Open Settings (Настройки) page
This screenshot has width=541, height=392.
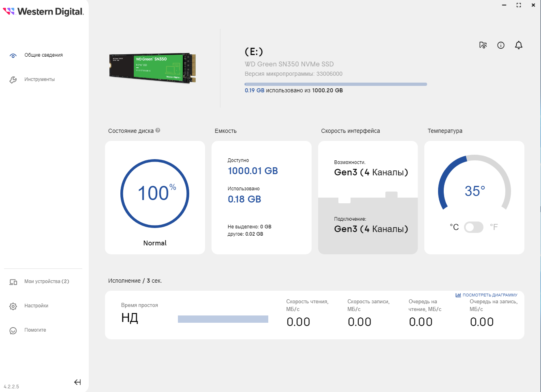(x=36, y=306)
